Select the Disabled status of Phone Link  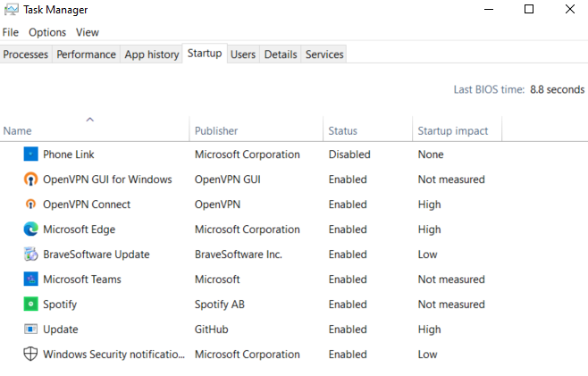(x=349, y=155)
